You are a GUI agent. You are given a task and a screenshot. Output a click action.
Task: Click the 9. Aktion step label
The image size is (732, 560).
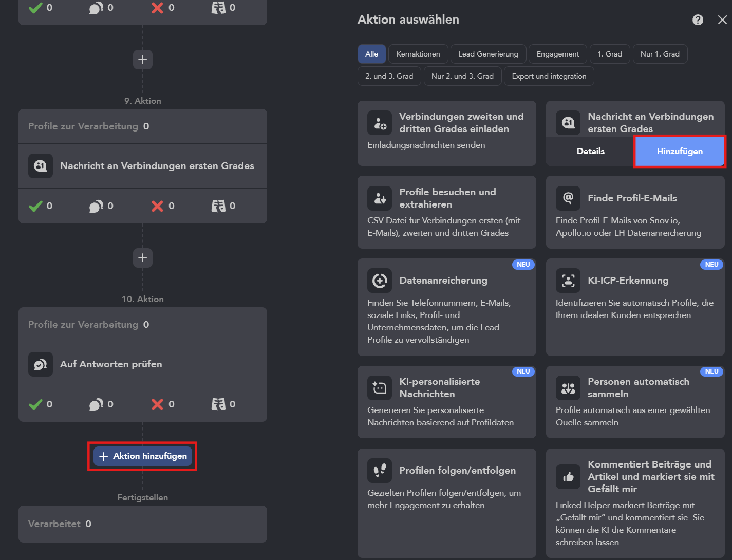pos(143,101)
